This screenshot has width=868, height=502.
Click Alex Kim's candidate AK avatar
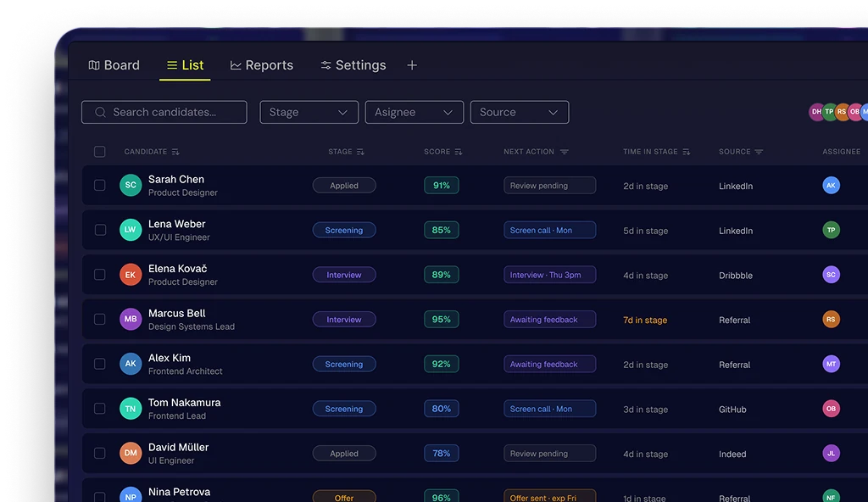[131, 364]
